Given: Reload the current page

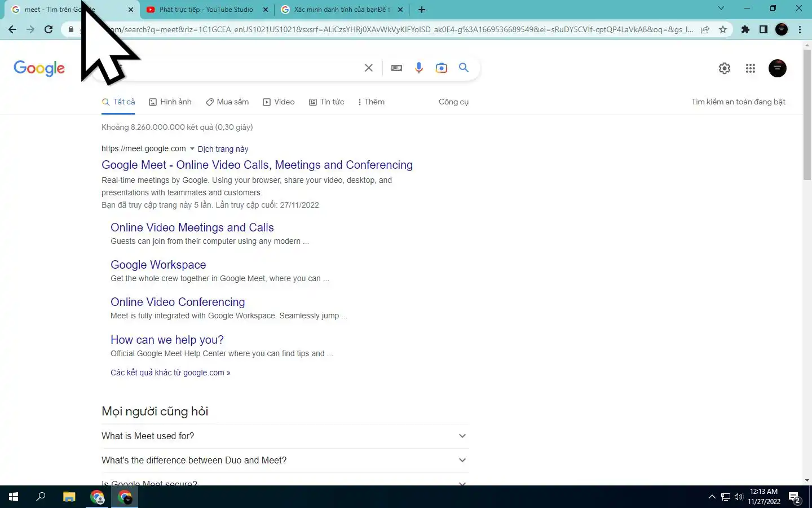Looking at the screenshot, I should 48,29.
